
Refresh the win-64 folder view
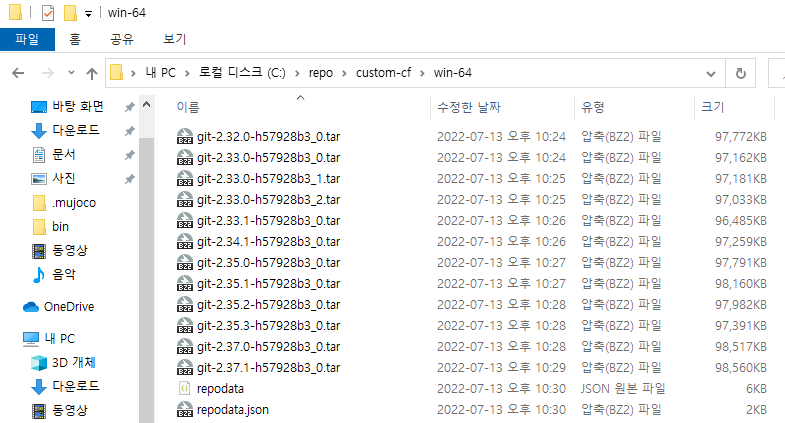740,73
